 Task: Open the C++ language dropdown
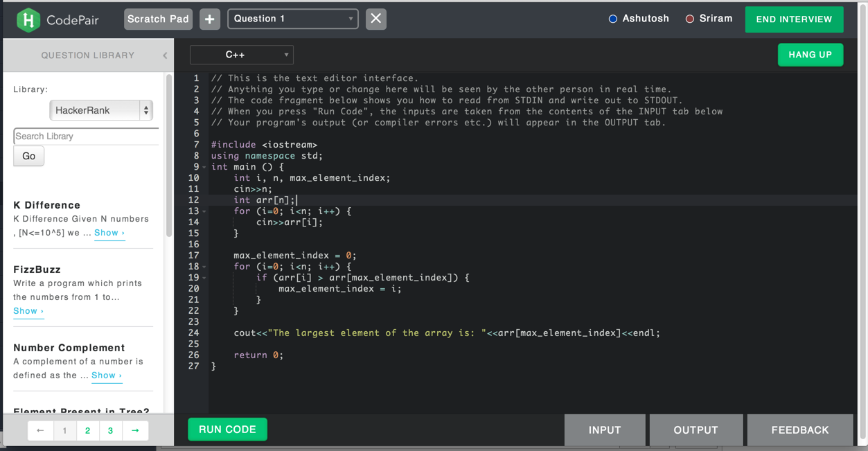(x=242, y=55)
